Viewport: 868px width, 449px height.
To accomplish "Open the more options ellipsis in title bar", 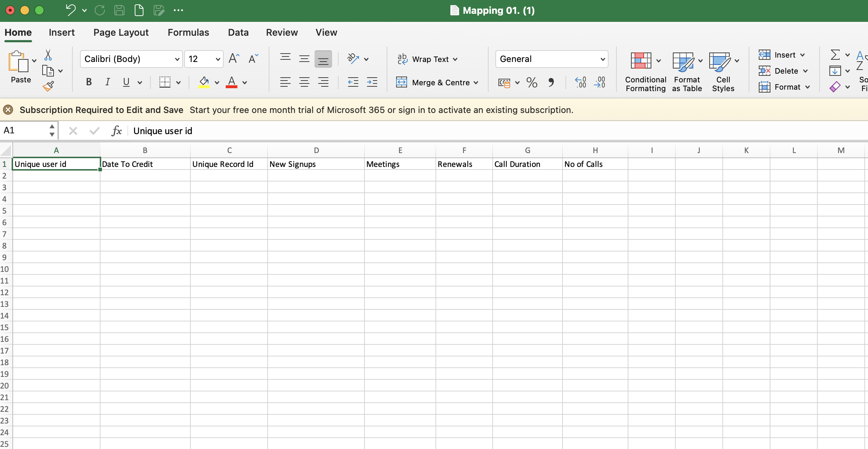I will (x=178, y=10).
